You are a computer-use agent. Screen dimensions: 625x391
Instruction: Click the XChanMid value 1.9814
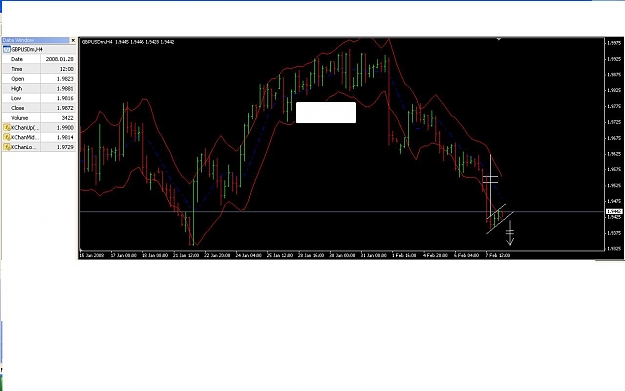click(x=65, y=137)
